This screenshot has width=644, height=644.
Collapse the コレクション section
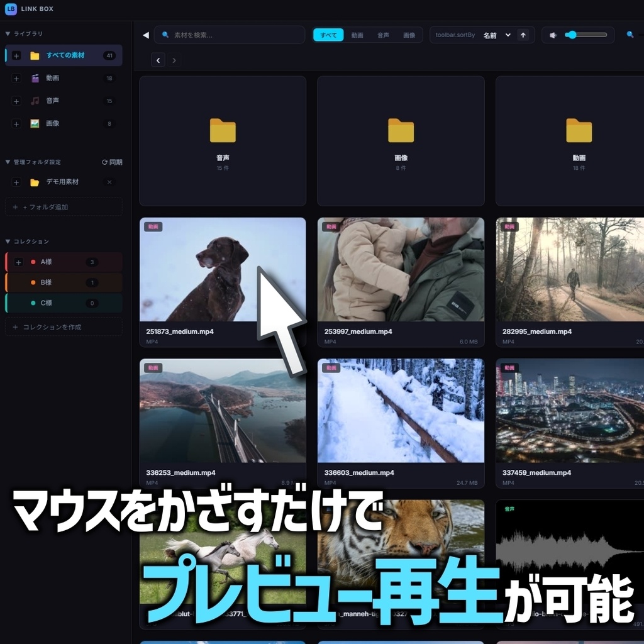(x=8, y=241)
